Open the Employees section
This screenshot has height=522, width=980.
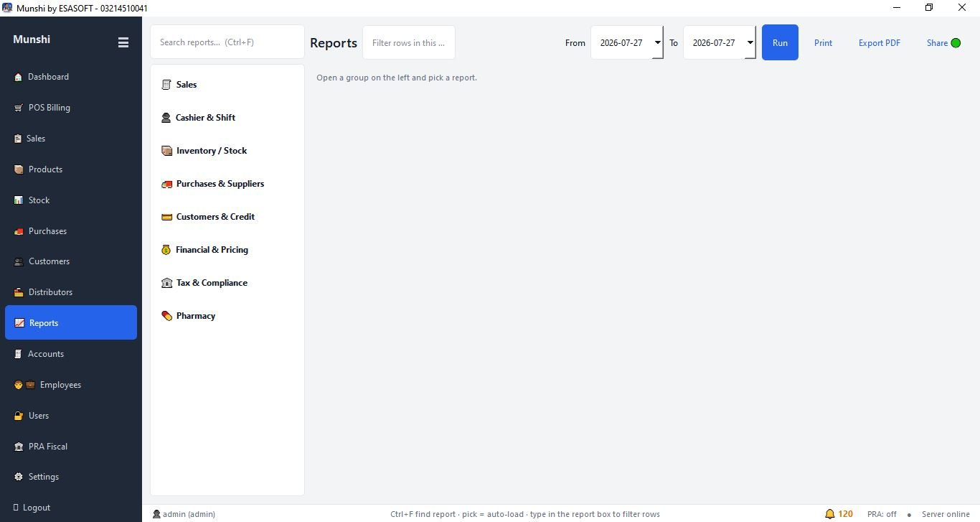pos(71,385)
